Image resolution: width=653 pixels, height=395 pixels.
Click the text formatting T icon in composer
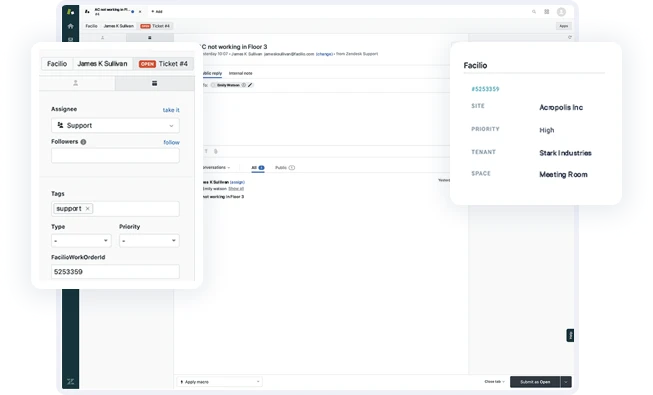pyautogui.click(x=206, y=151)
